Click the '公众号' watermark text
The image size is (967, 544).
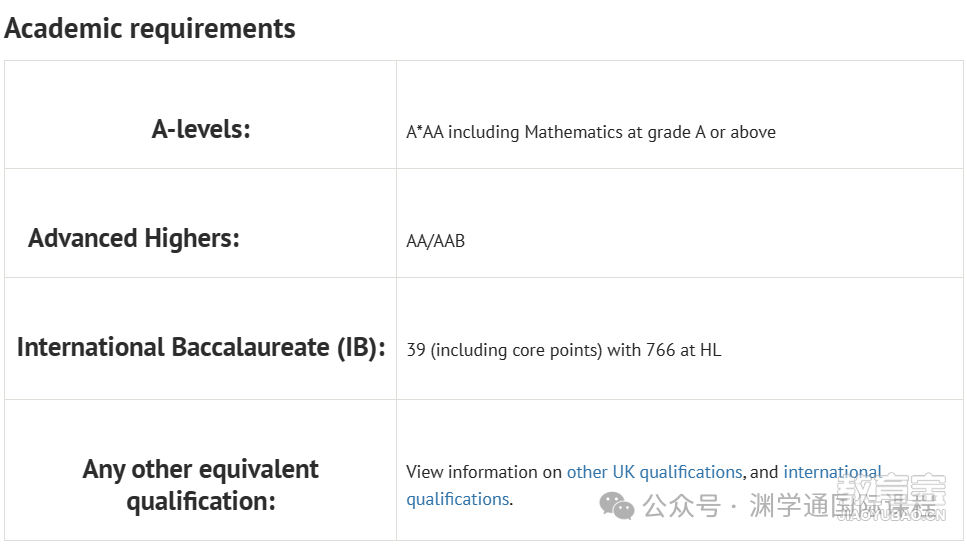pos(681,506)
